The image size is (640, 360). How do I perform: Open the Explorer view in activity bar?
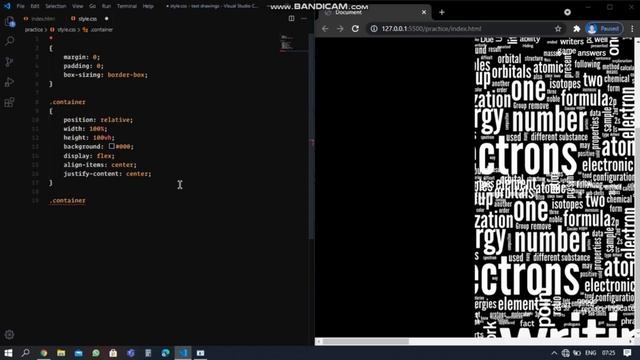click(x=9, y=21)
